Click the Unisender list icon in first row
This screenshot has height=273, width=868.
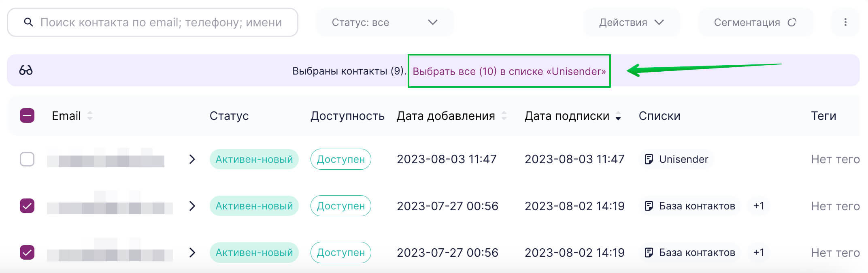click(x=649, y=159)
